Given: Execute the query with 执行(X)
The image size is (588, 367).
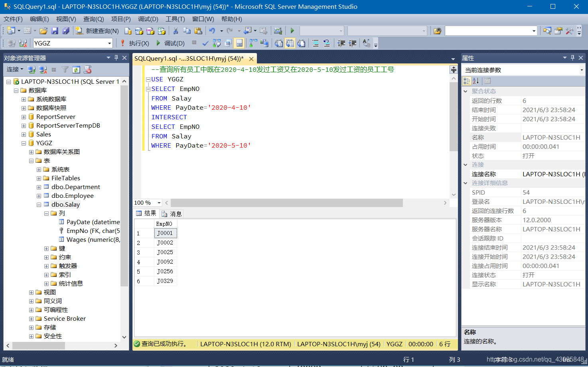Looking at the screenshot, I should tap(134, 43).
